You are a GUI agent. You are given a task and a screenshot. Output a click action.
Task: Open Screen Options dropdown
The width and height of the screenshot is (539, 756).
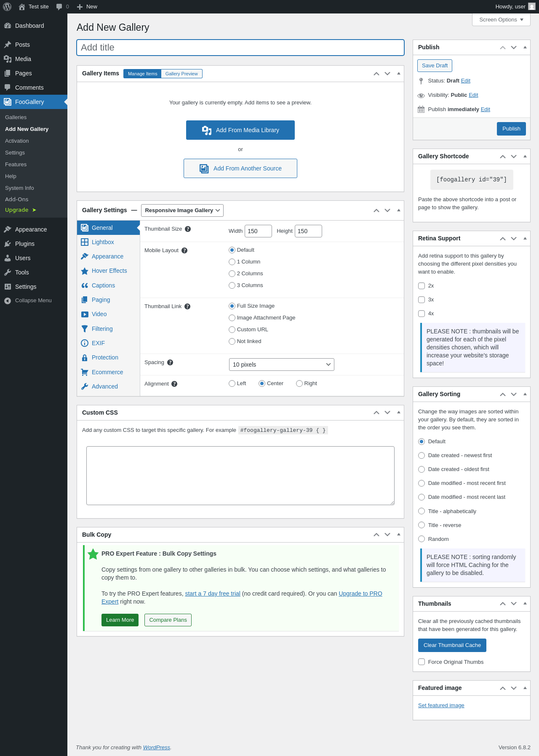[x=501, y=20]
